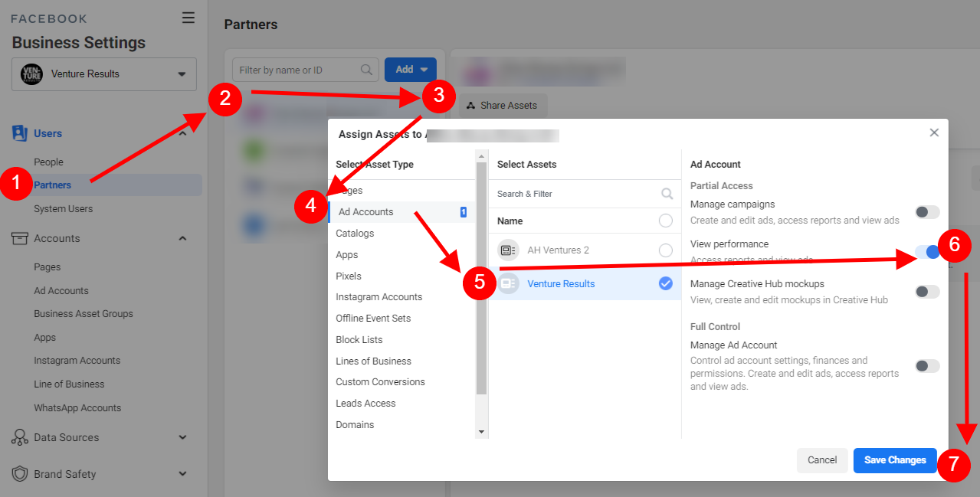
Task: Click the Accounts briefcase icon
Action: coord(20,238)
